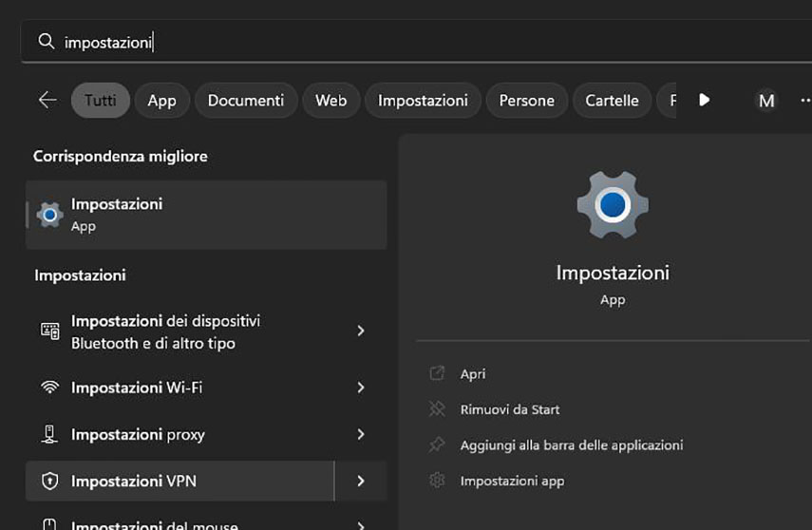Click the back arrow icon
Screen dimensions: 812x530
(x=47, y=100)
